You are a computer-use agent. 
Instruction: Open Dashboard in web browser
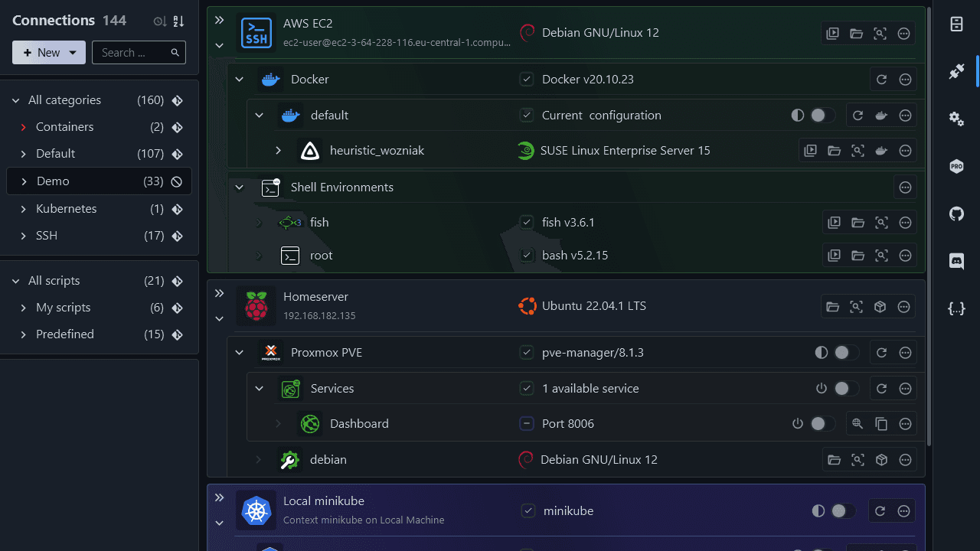857,424
